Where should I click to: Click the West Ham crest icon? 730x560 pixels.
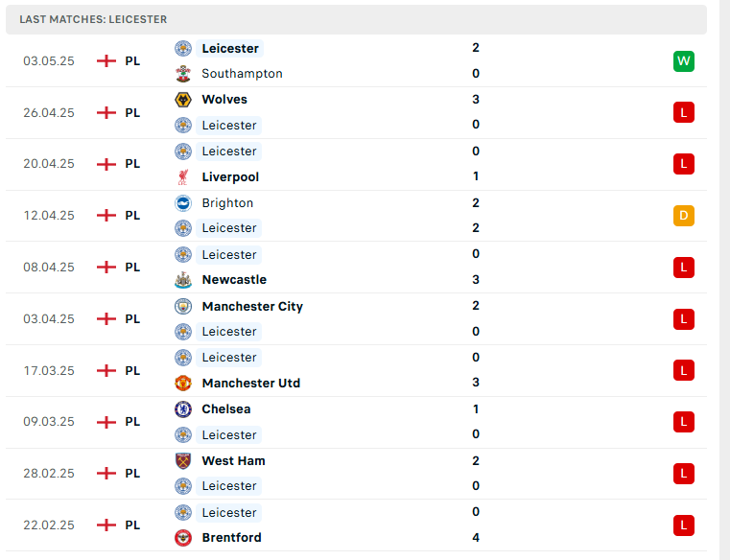[183, 461]
